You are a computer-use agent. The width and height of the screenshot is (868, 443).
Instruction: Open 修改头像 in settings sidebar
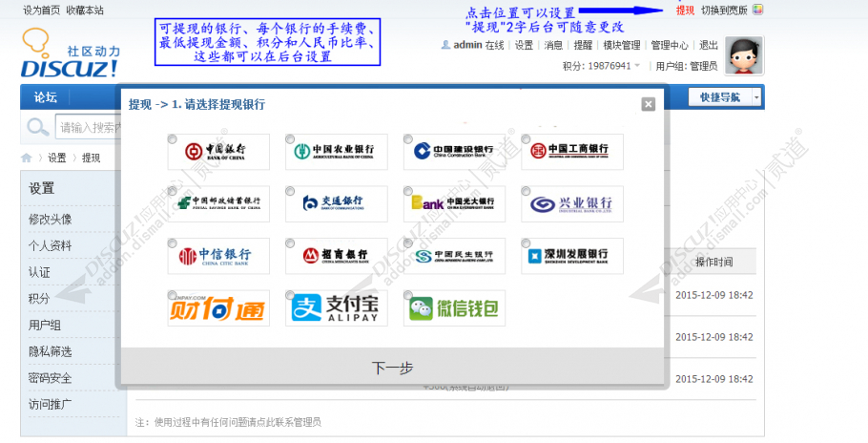[51, 220]
